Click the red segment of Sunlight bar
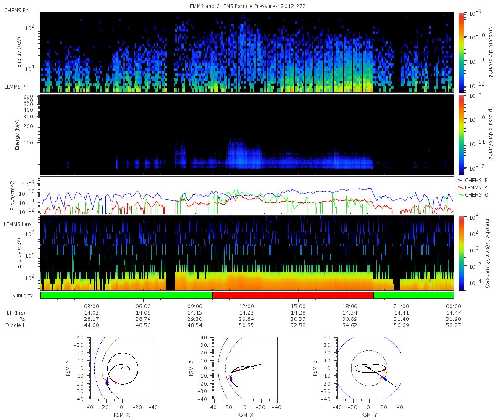Image resolution: width=504 pixels, height=420 pixels. coord(293,295)
